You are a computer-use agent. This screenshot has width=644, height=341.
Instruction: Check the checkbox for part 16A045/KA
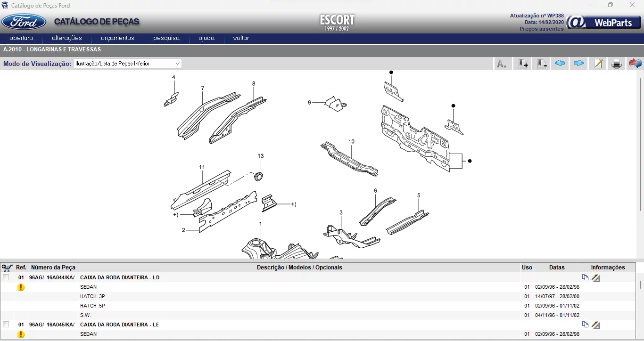6,325
